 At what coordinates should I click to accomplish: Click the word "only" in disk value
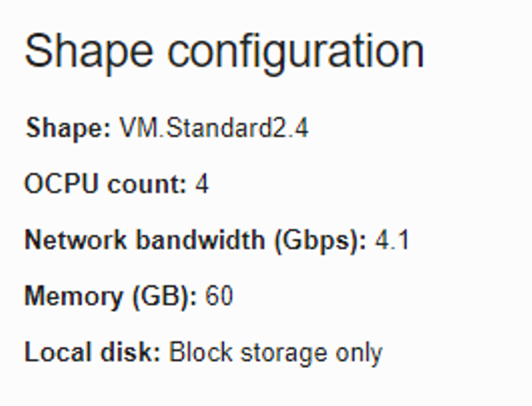click(359, 353)
